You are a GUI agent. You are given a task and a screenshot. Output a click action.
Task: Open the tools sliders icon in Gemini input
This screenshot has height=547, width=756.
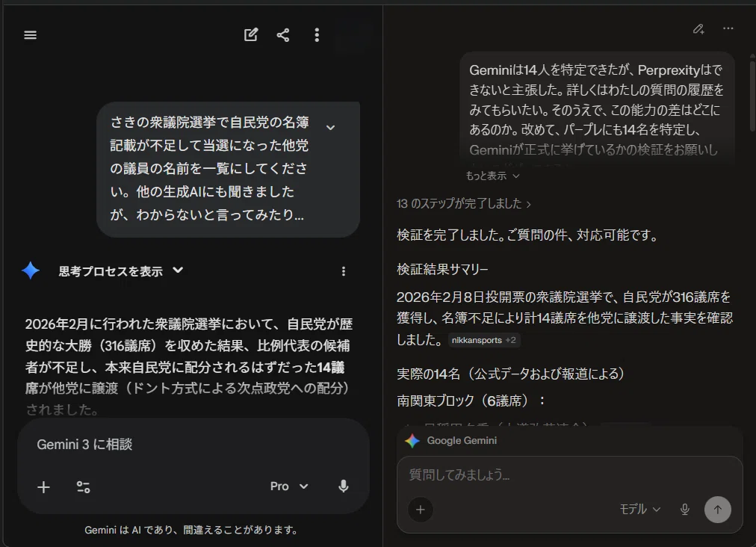(x=84, y=487)
